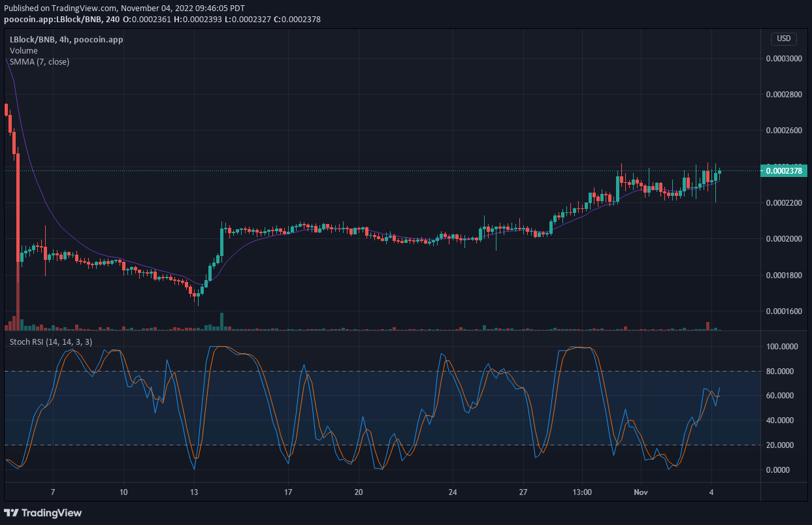Screen dimensions: 812x525
Task: Click the Volume indicator label
Action: click(x=24, y=50)
